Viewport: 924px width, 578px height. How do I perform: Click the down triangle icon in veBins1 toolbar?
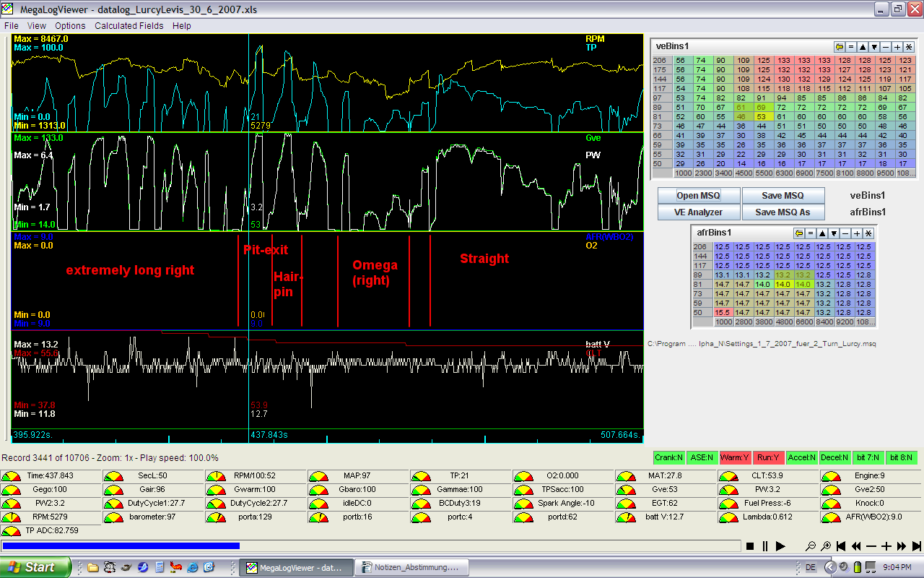[x=874, y=46]
